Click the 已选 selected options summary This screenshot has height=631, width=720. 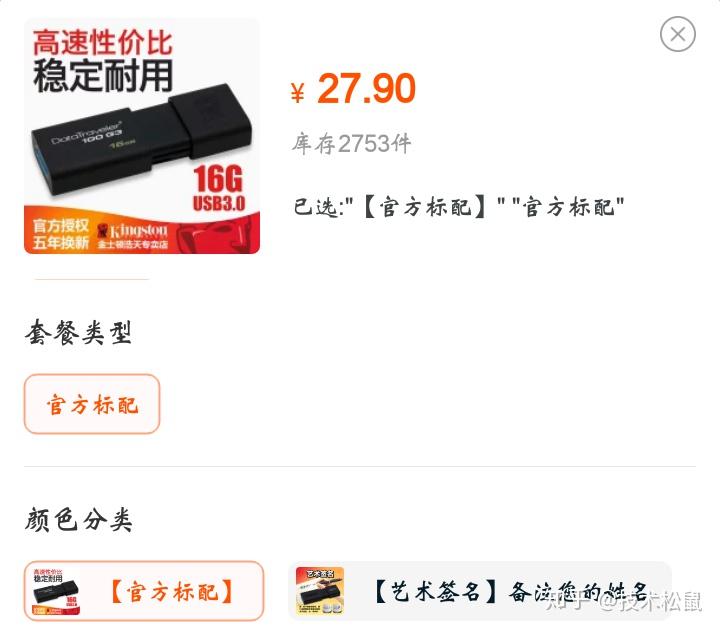pos(459,207)
